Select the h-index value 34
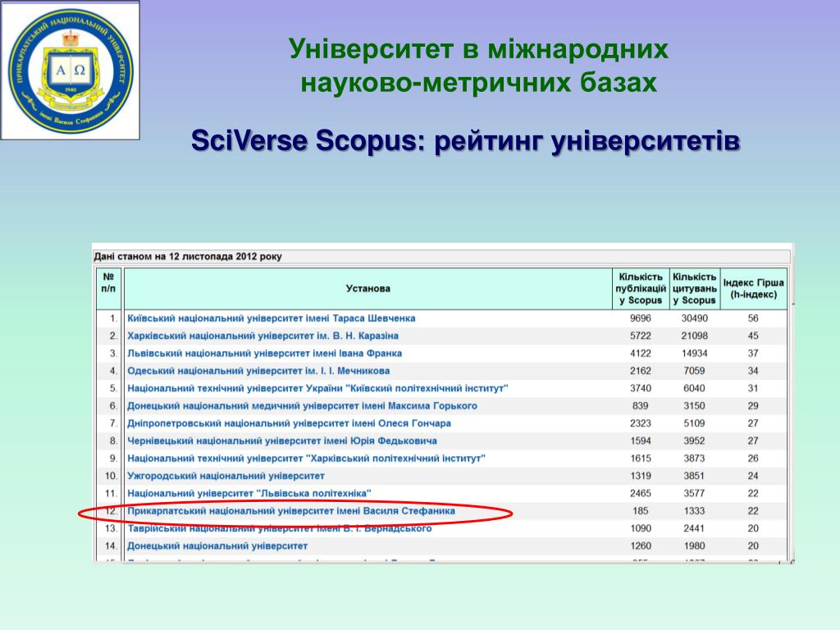 click(753, 371)
